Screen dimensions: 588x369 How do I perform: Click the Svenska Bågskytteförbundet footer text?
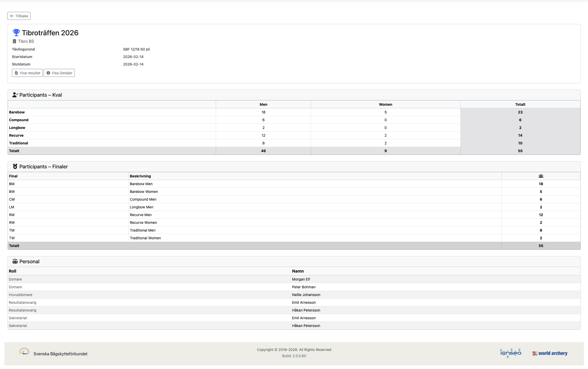pos(60,354)
